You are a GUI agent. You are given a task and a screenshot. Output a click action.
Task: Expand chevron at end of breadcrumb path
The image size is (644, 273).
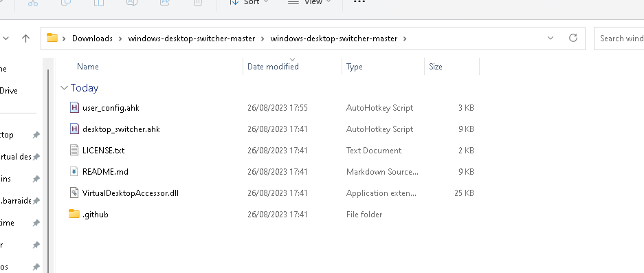(405, 39)
